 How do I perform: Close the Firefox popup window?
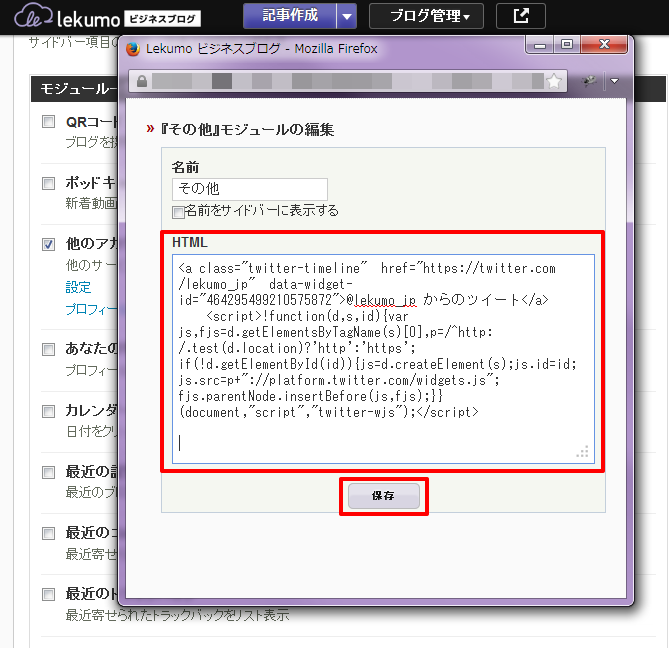[604, 44]
